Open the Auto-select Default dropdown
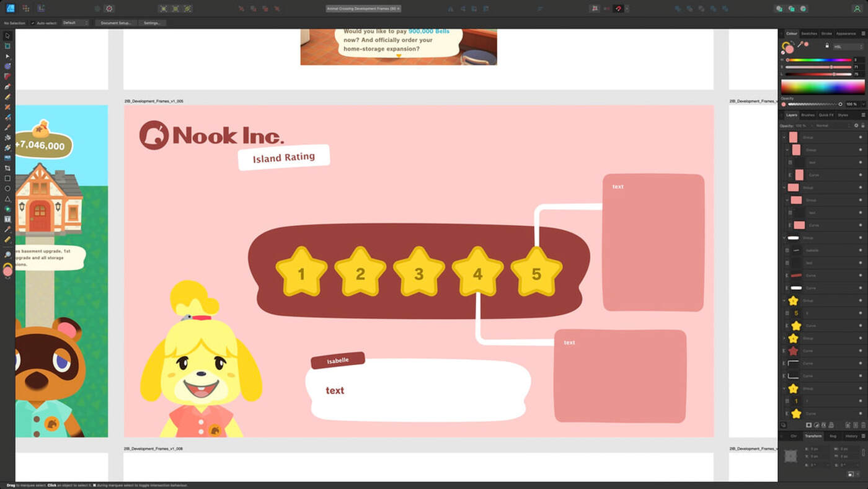The height and width of the screenshot is (489, 868). coord(75,23)
